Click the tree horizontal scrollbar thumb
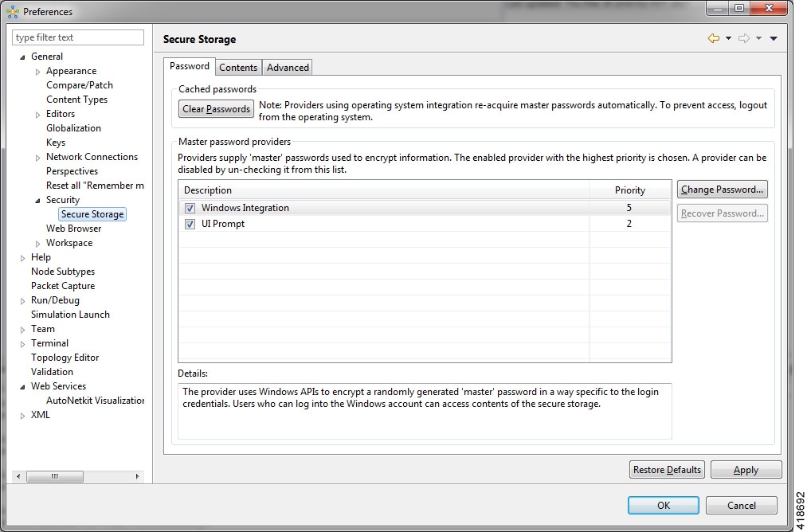Viewport: 807px width, 532px height. pyautogui.click(x=54, y=476)
